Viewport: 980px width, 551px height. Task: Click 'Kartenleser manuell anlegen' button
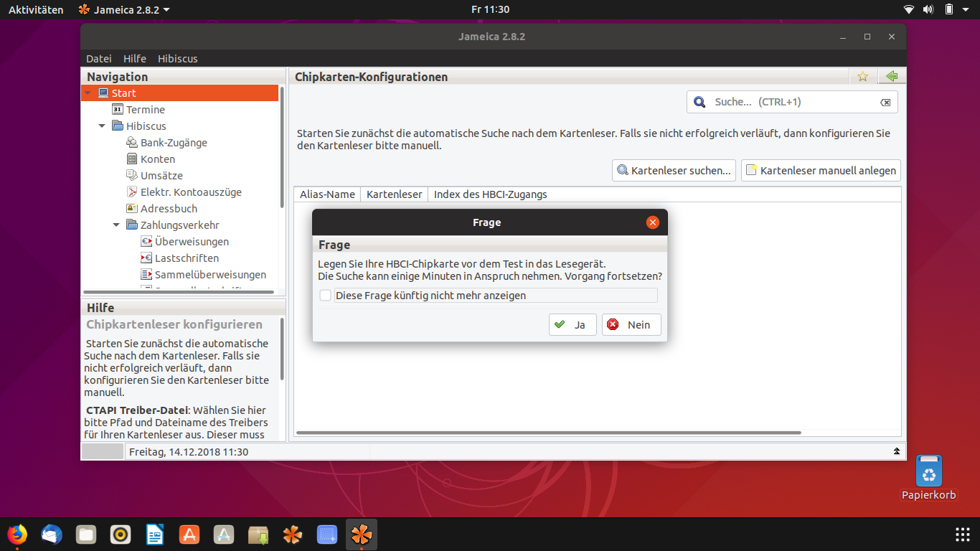(821, 170)
